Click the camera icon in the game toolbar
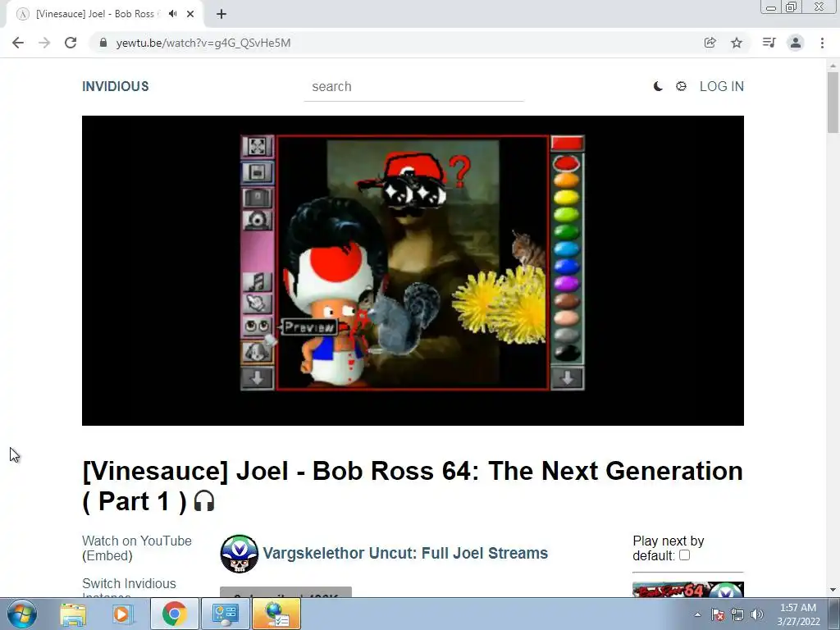Screen dimensions: 840x630 (x=257, y=220)
